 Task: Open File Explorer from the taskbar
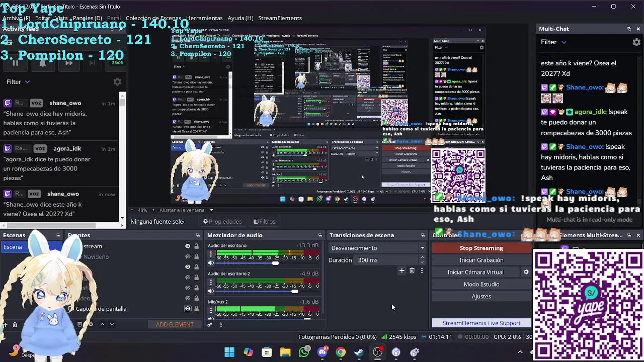(285, 352)
